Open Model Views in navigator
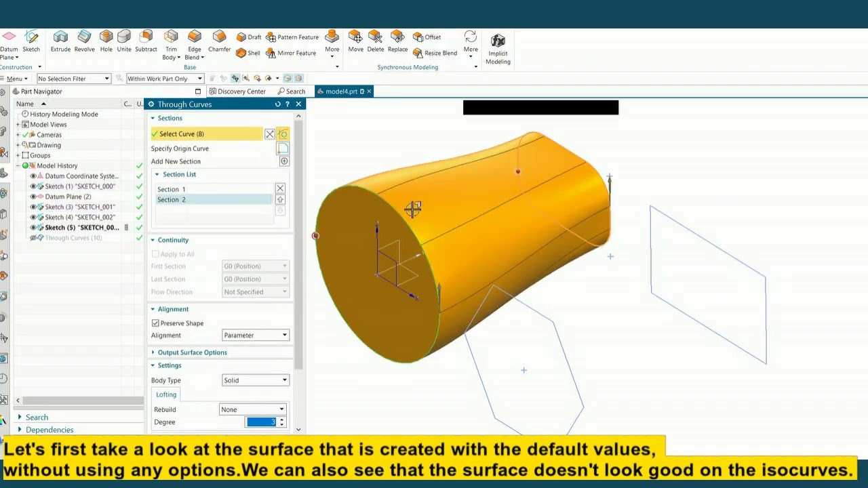This screenshot has height=488, width=868. (48, 125)
